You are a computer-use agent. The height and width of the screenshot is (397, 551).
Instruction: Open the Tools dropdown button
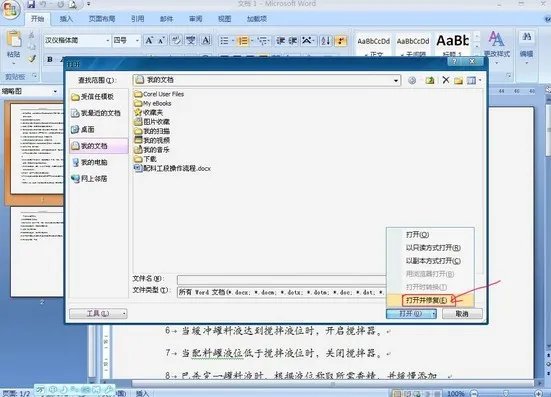(x=98, y=313)
